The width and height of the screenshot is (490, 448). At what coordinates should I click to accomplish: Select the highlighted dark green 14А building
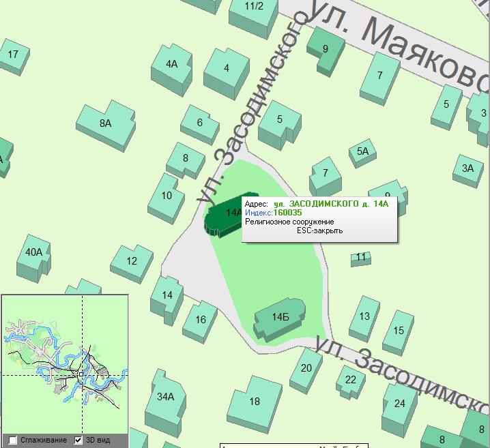pos(223,215)
